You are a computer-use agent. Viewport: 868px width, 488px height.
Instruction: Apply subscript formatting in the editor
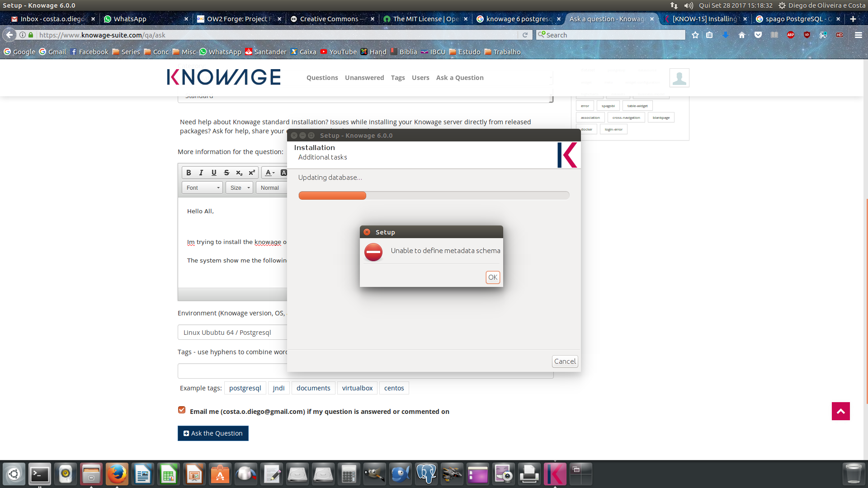tap(239, 173)
